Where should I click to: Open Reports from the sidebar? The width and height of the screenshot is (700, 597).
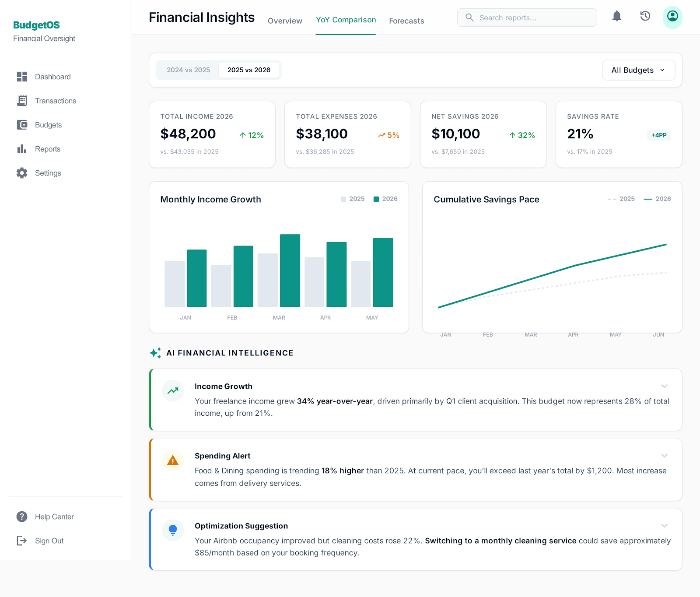click(x=47, y=149)
